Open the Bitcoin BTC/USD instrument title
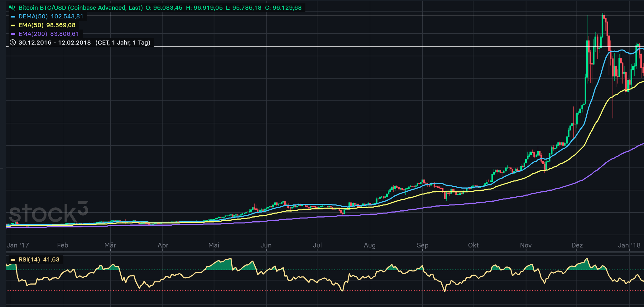This screenshot has width=644, height=307. coord(80,8)
